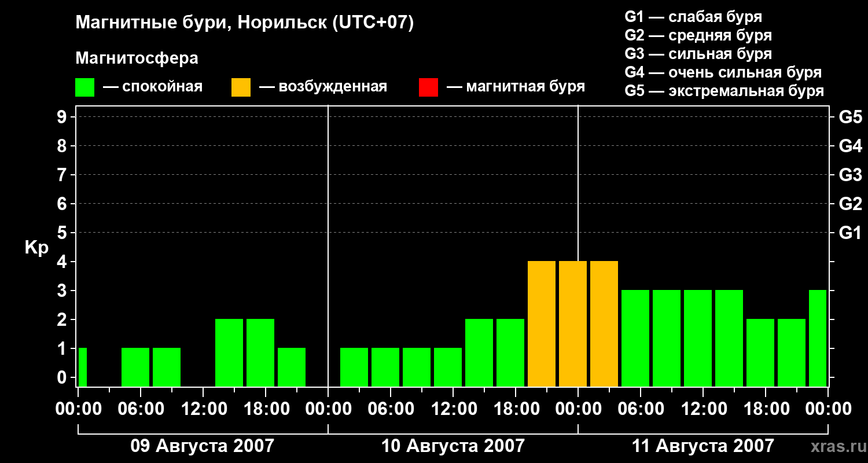Screen dimensions: 868x463
Task: Click the G5 — экстремальная буря line
Action: (x=724, y=91)
